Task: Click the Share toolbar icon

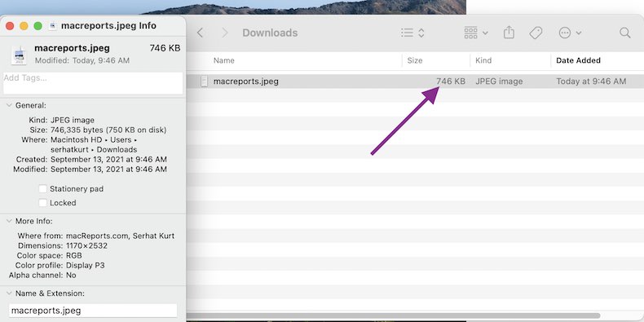Action: pos(509,33)
